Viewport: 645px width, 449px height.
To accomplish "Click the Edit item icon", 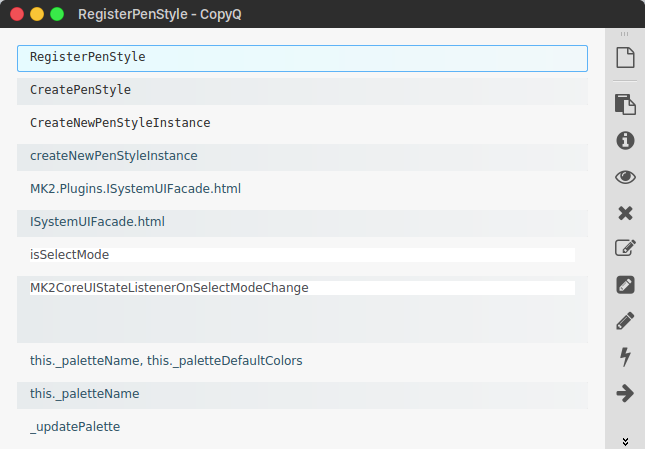I will tap(625, 249).
